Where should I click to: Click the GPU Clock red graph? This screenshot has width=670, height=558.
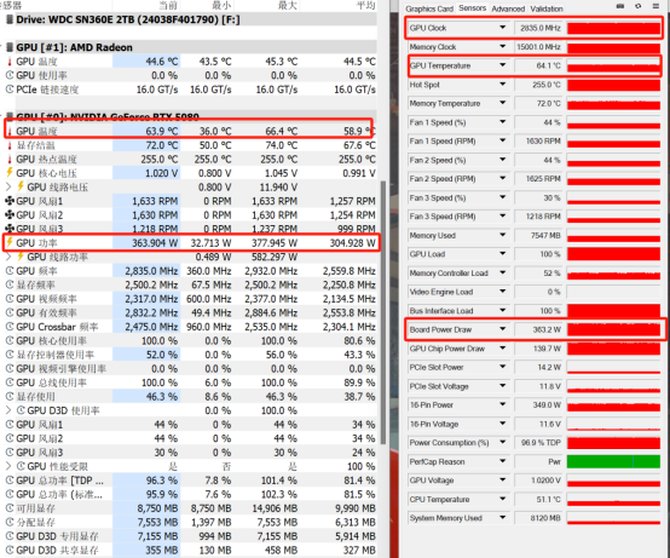coord(614,28)
